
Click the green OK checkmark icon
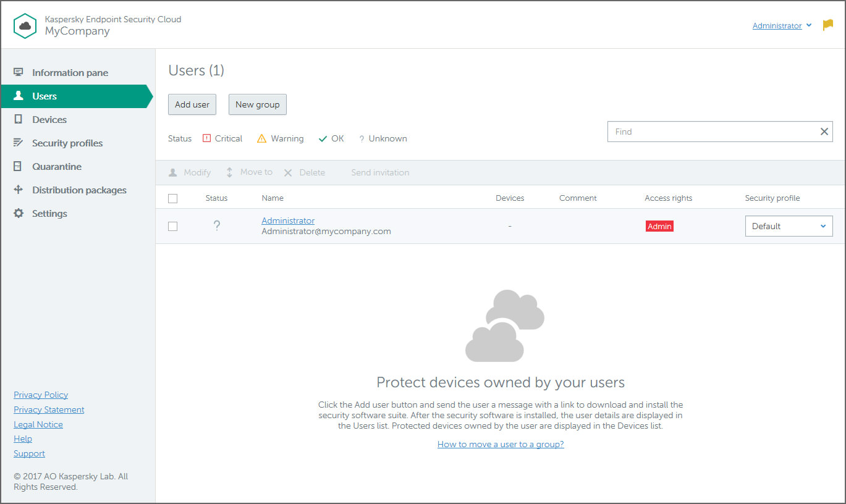coord(323,139)
